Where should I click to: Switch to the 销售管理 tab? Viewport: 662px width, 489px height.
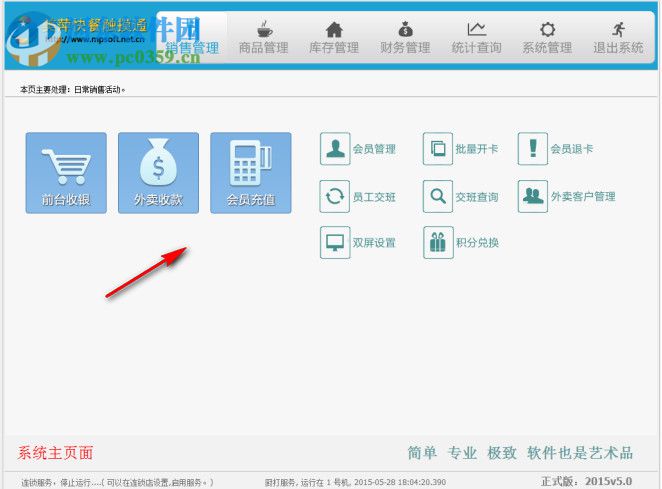(192, 38)
